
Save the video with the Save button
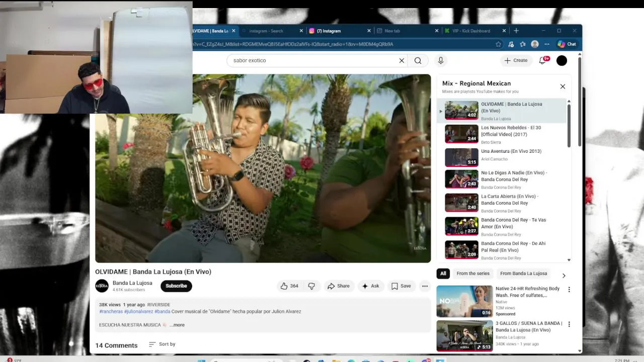[x=401, y=286]
